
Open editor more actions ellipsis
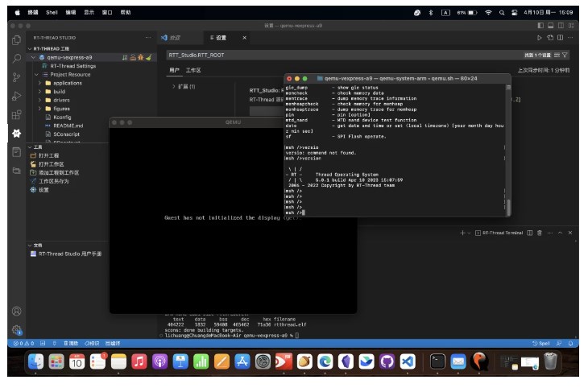coord(570,38)
